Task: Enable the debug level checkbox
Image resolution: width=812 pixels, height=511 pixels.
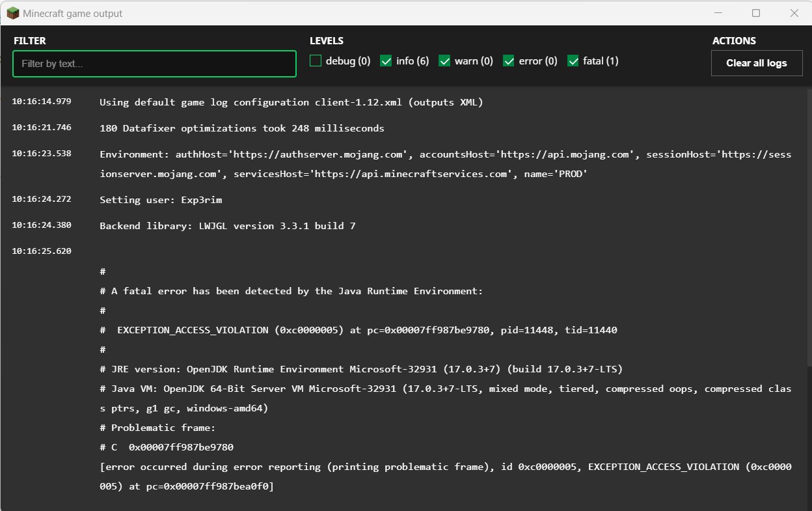Action: 316,61
